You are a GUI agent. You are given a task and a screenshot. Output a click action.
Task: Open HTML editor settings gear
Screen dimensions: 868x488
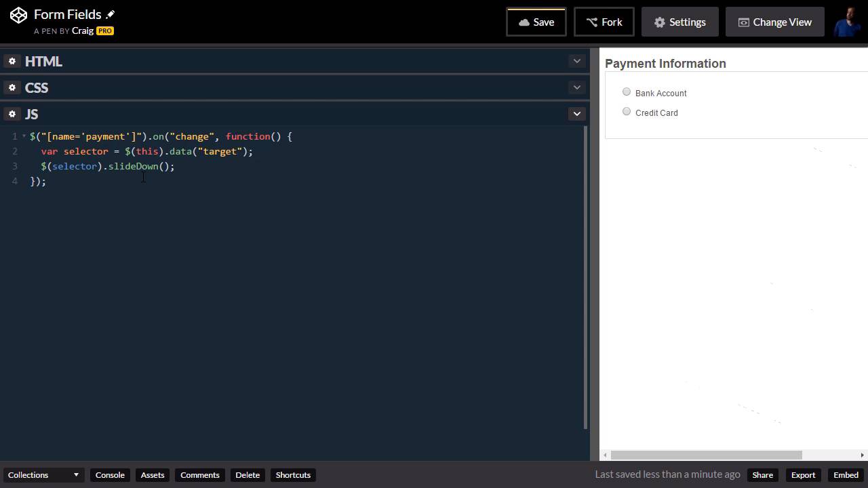tap(12, 61)
